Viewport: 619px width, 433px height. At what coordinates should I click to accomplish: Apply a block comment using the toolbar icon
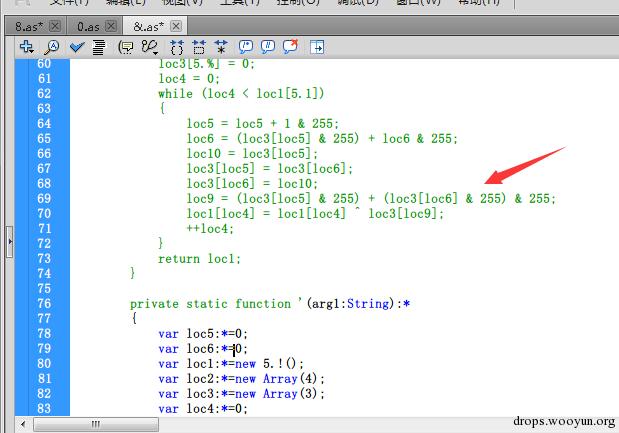(x=245, y=46)
